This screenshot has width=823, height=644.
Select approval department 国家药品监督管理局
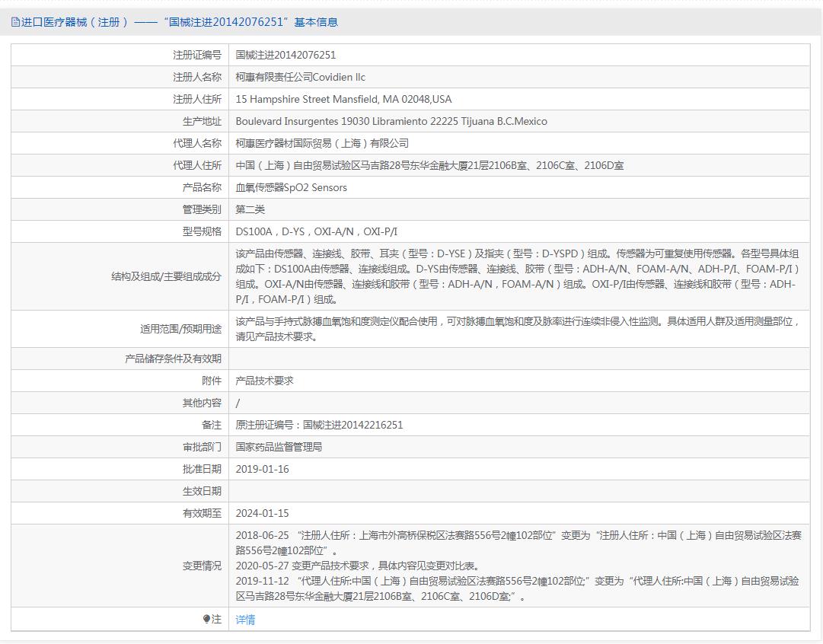(x=279, y=447)
